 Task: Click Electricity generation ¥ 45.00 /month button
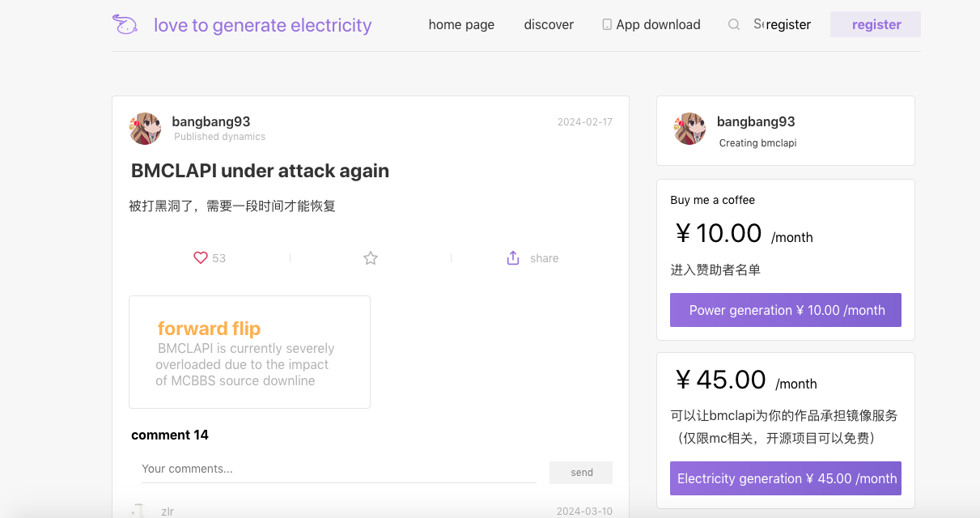(786, 478)
